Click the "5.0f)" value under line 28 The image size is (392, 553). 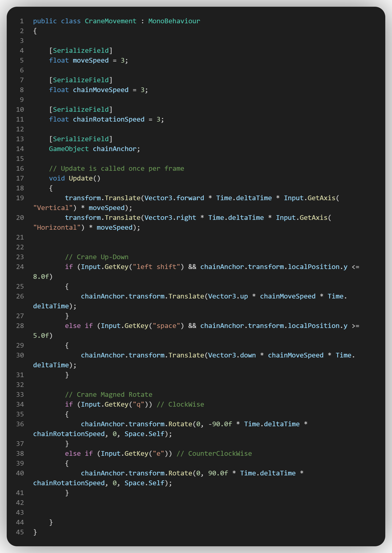click(43, 335)
